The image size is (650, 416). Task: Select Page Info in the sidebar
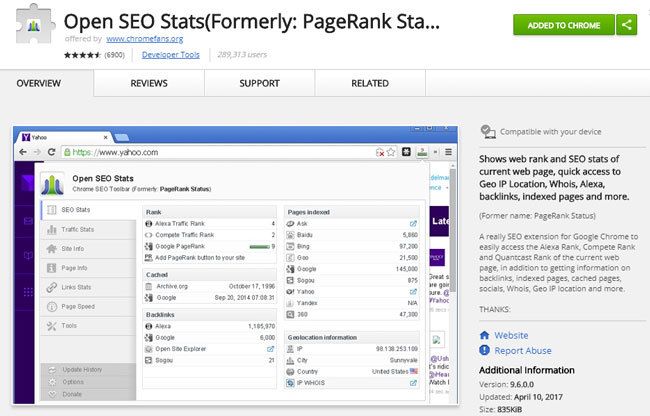point(88,268)
